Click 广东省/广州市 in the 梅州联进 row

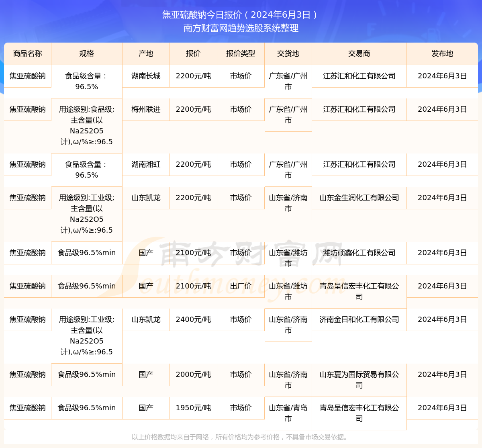(288, 115)
